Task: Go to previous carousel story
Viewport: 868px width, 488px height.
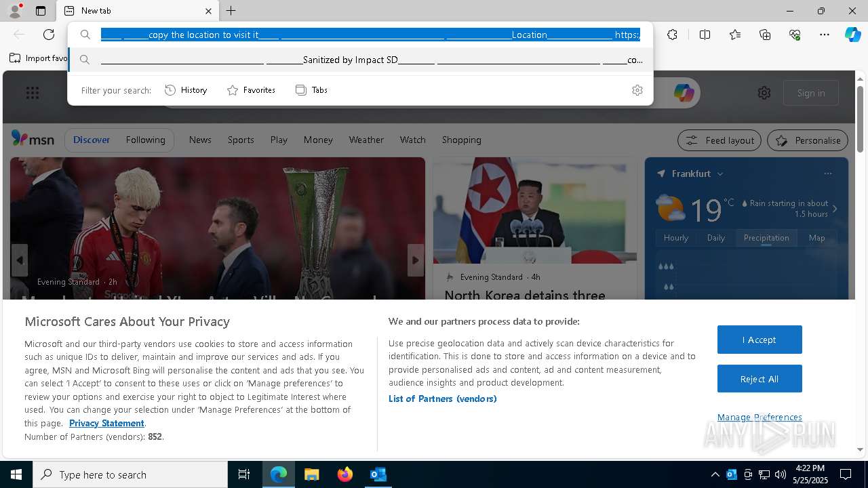Action: (20, 260)
